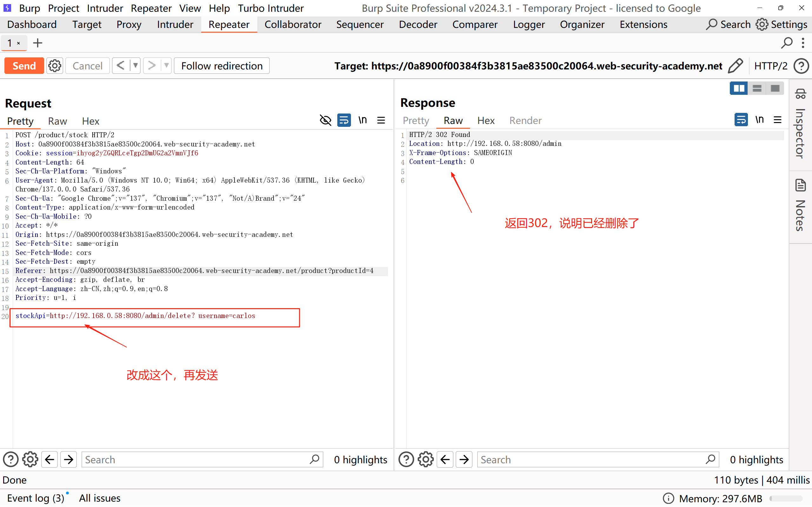The width and height of the screenshot is (812, 507).
Task: Click the Inspector panel icon in the sidebar
Action: click(801, 94)
